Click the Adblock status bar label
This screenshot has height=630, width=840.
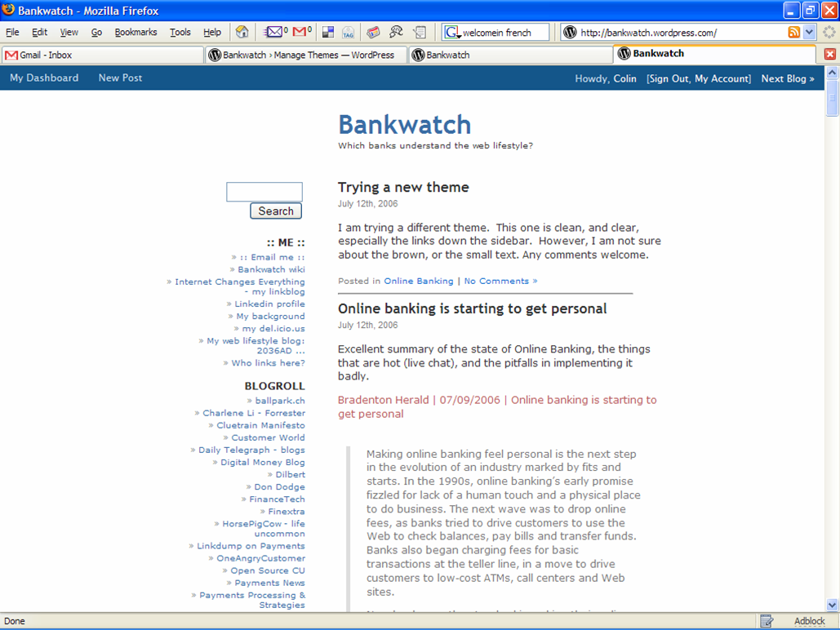tap(809, 621)
